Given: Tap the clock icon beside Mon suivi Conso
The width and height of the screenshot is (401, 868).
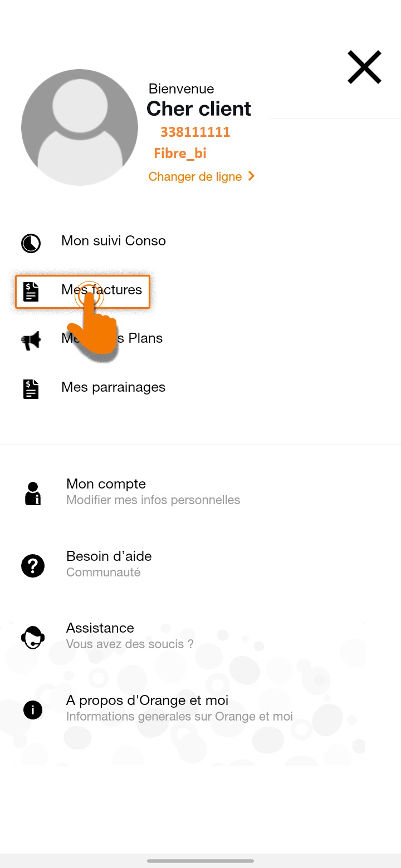Looking at the screenshot, I should [x=31, y=243].
